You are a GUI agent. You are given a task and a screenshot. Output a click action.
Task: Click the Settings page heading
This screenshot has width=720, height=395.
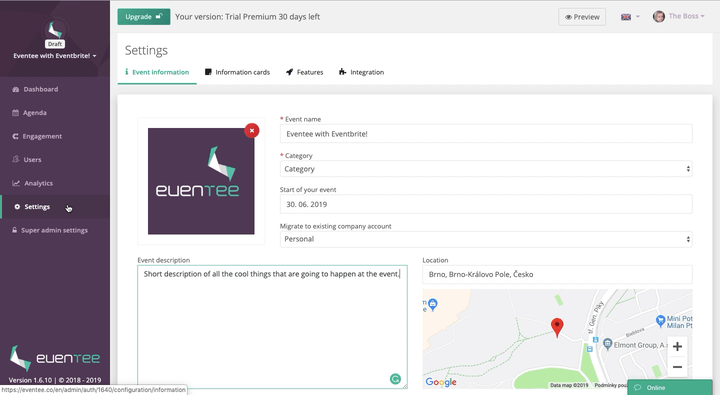pyautogui.click(x=146, y=50)
